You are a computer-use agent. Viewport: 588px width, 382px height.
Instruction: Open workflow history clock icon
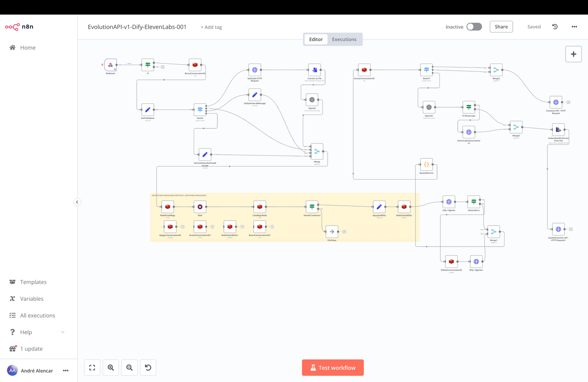555,27
